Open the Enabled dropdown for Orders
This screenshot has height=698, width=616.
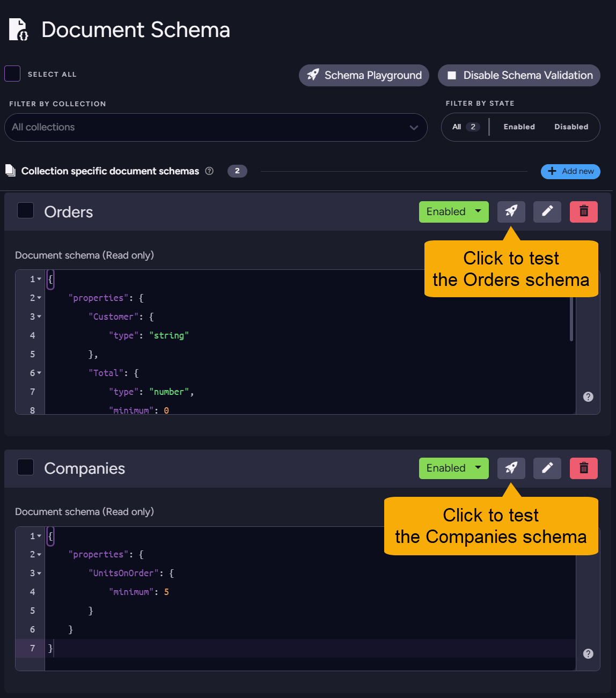[453, 211]
